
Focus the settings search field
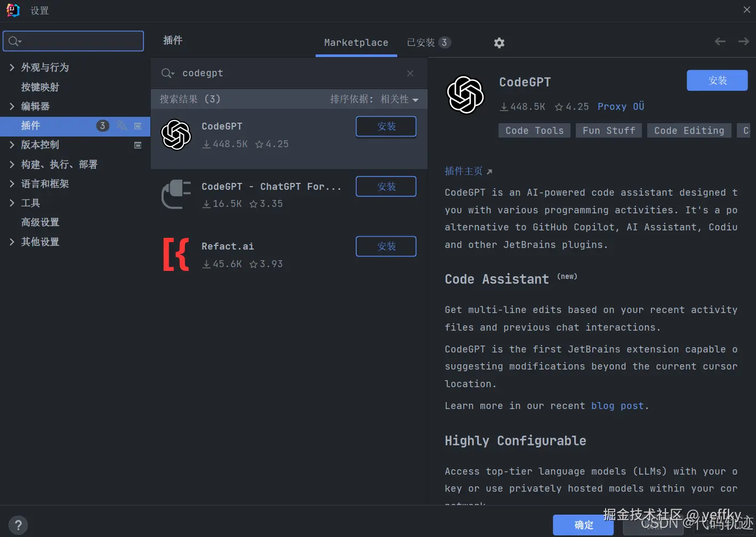[x=73, y=41]
